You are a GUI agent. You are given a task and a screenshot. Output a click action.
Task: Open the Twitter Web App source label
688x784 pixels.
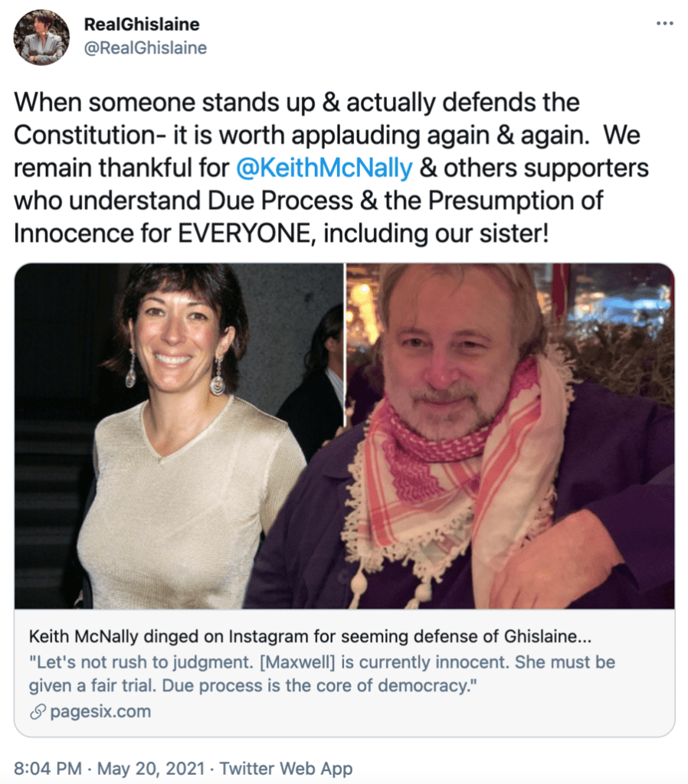tap(287, 769)
